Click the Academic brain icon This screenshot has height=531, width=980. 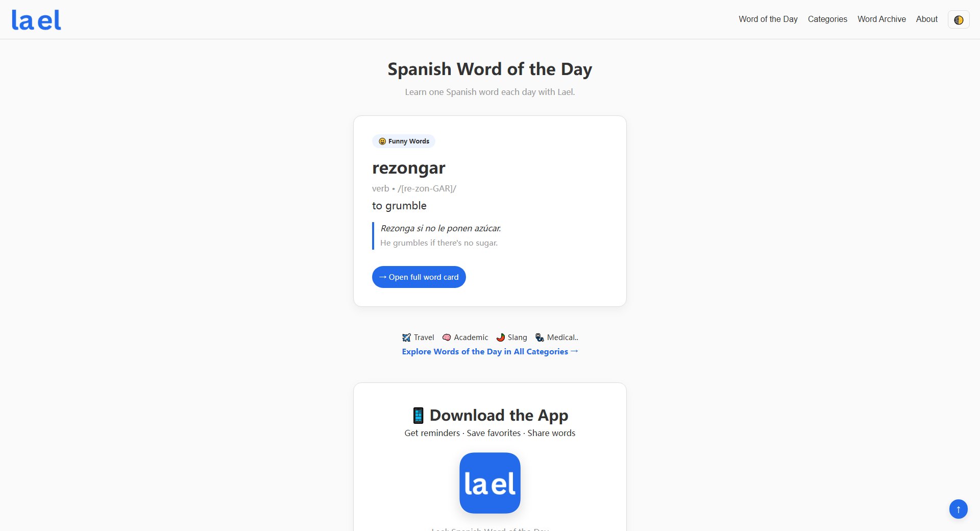pyautogui.click(x=447, y=337)
